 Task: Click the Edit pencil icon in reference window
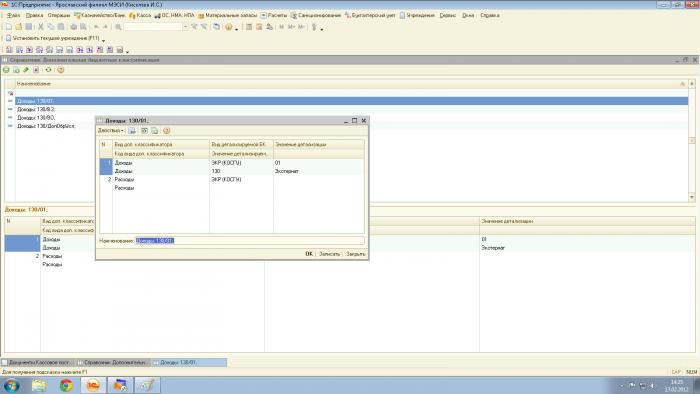(26, 70)
